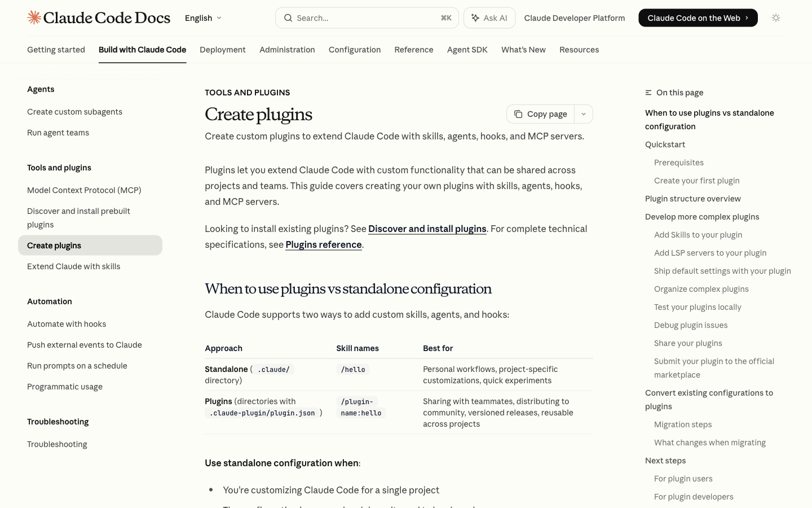
Task: Click the Claude starburst logo icon
Action: (34, 17)
